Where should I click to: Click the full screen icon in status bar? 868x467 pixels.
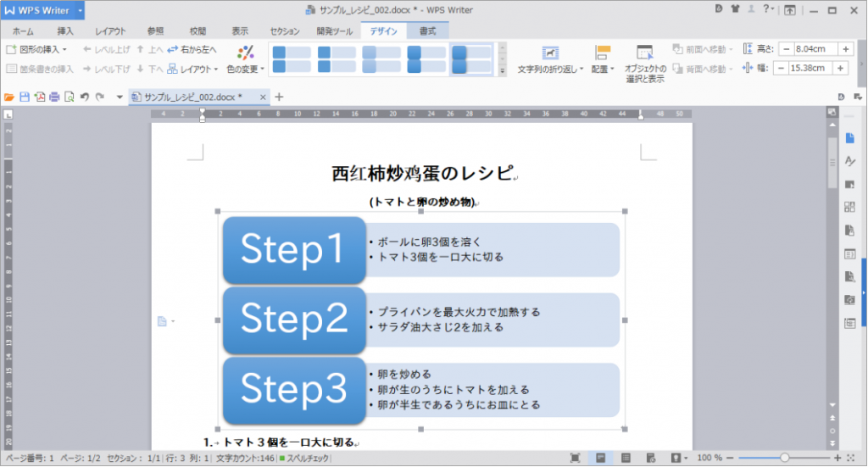[576, 458]
